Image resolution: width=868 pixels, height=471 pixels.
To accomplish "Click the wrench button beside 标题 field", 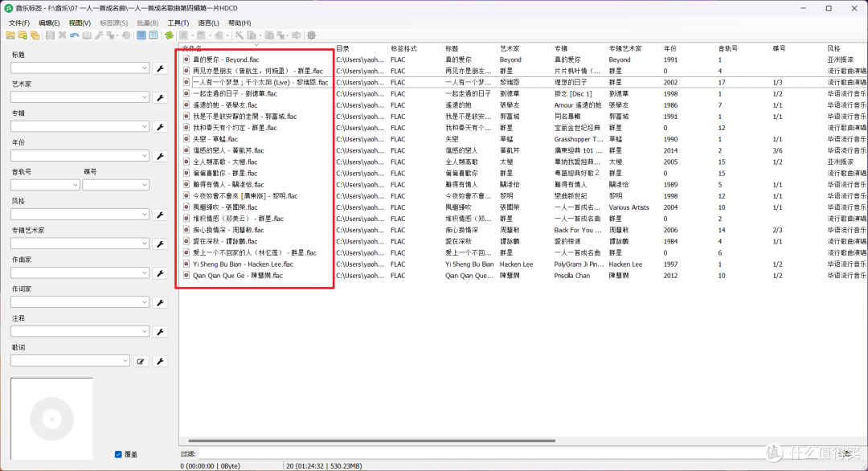I will (160, 68).
